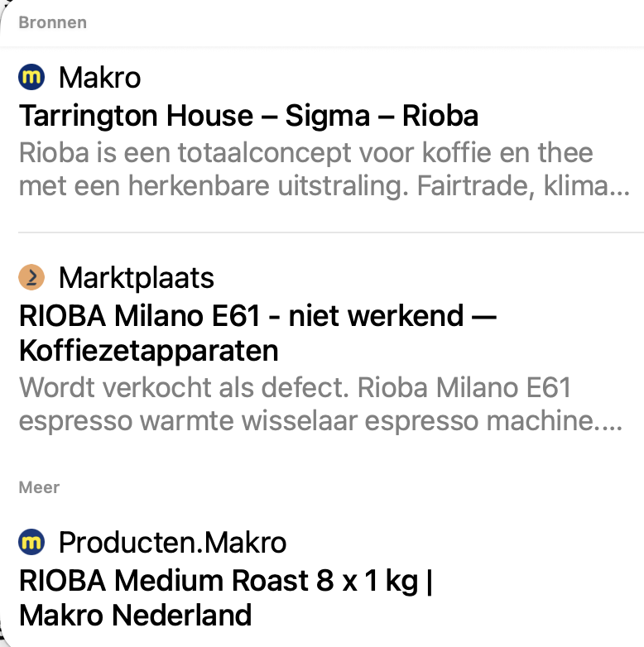Click "Makro Nederland" text in last result
This screenshot has width=644, height=647.
click(135, 616)
